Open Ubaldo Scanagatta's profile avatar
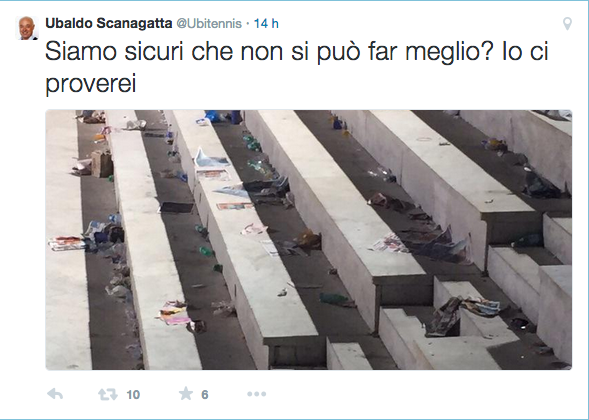The width and height of the screenshot is (589, 420). click(27, 28)
